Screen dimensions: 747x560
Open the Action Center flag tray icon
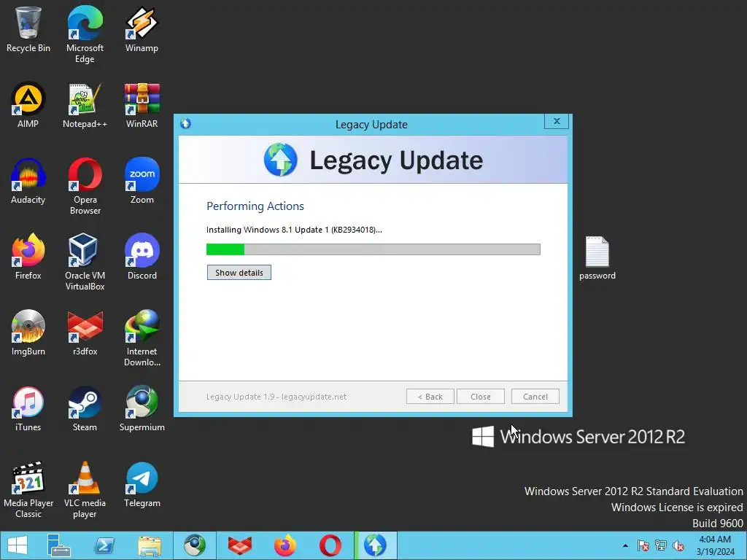tap(643, 545)
